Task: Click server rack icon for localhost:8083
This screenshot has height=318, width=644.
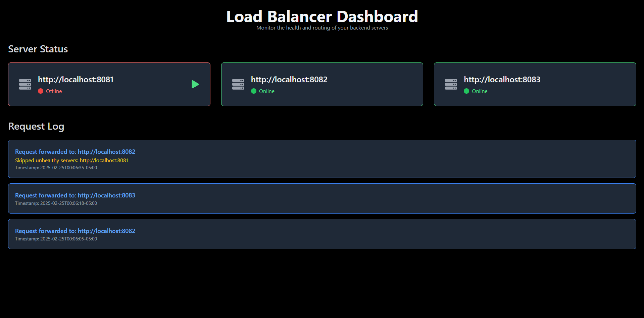Action: coord(451,84)
